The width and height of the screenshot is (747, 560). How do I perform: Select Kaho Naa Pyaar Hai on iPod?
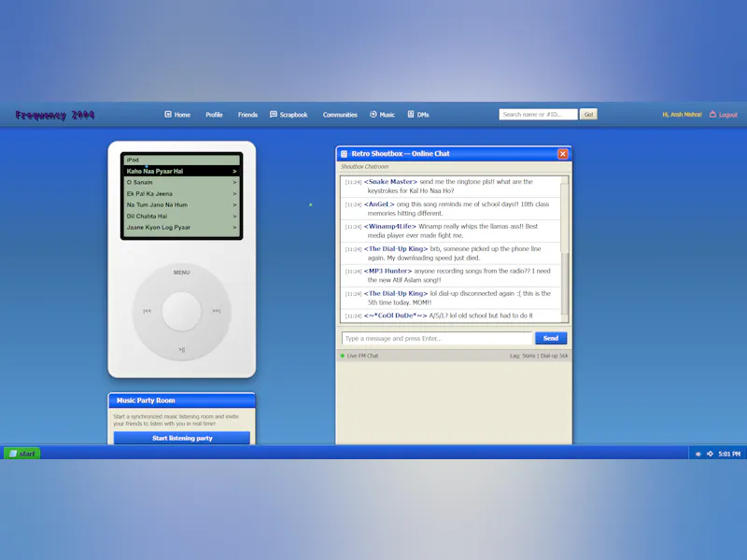pyautogui.click(x=181, y=171)
